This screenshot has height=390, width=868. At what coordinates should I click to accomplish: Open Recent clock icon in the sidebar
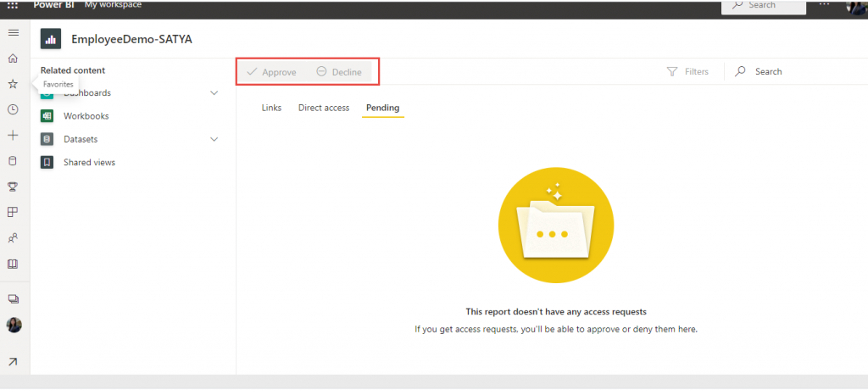pos(13,109)
